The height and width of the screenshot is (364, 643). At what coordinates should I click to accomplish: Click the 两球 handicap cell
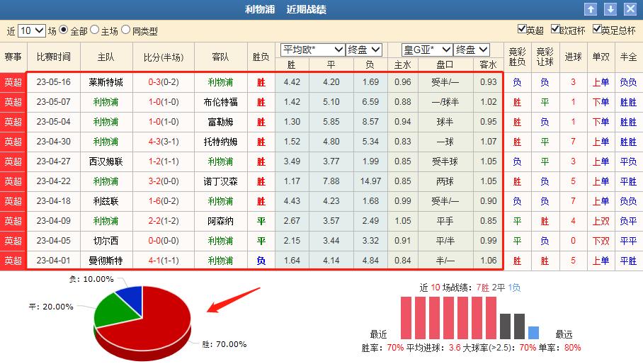445,181
